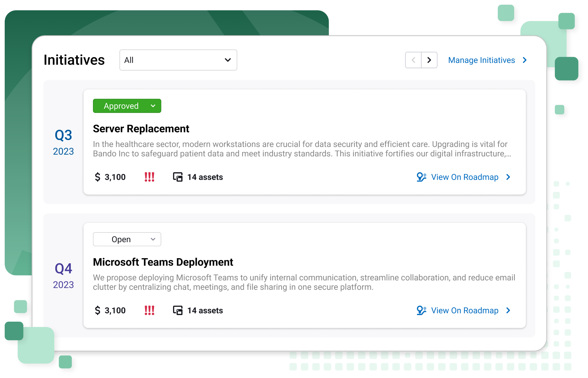
Task: Click priority exclamation marks on Server Replacement
Action: 149,177
